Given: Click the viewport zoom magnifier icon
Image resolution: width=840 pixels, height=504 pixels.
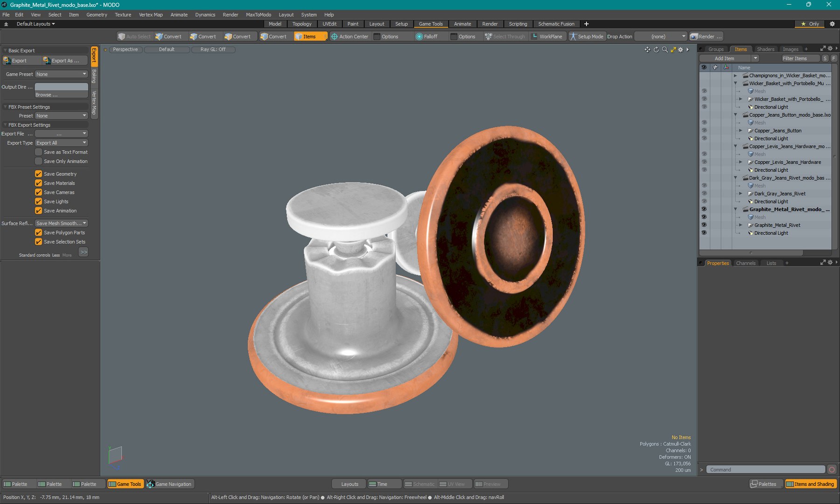Looking at the screenshot, I should point(665,49).
